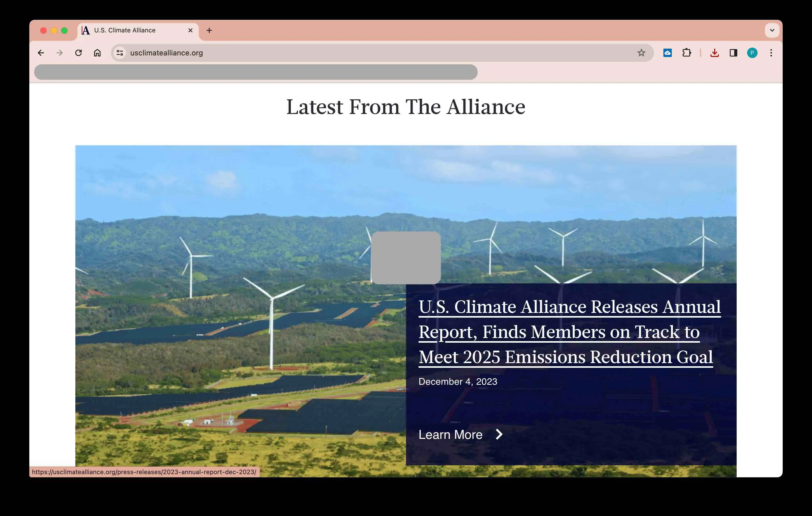
Task: Toggle the browser side panel
Action: click(734, 53)
